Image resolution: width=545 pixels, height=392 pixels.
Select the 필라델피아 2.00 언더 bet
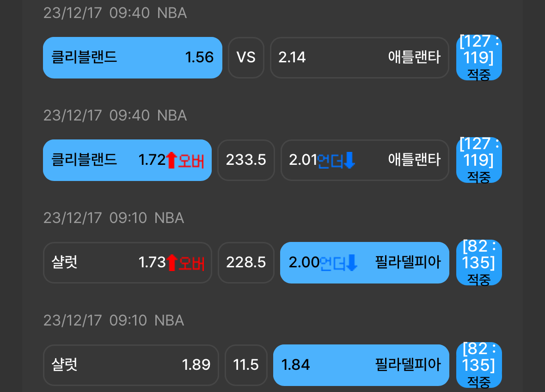coord(365,263)
